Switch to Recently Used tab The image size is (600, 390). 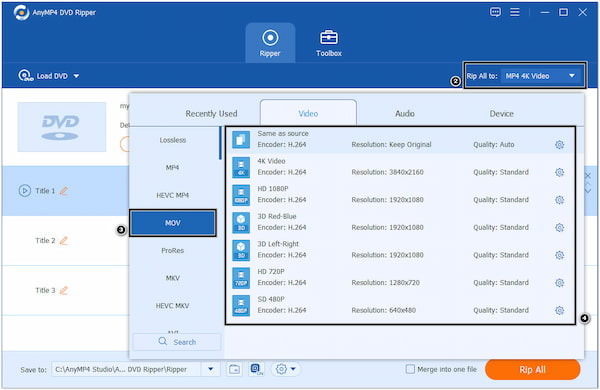click(211, 114)
